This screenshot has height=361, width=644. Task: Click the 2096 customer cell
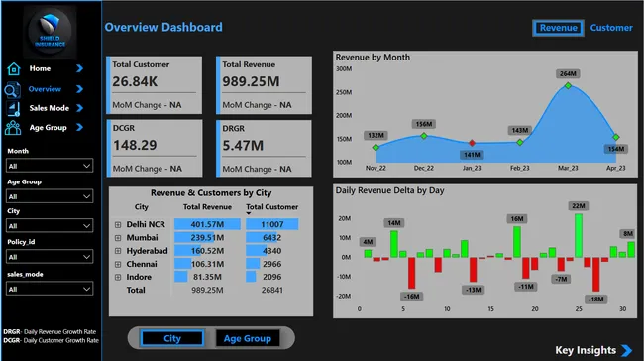271,277
